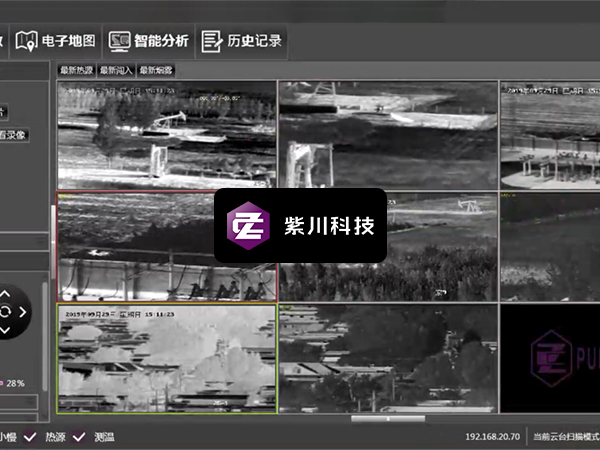The height and width of the screenshot is (450, 600).
Task: Click the IP address 192.168.20.70
Action: 492,437
